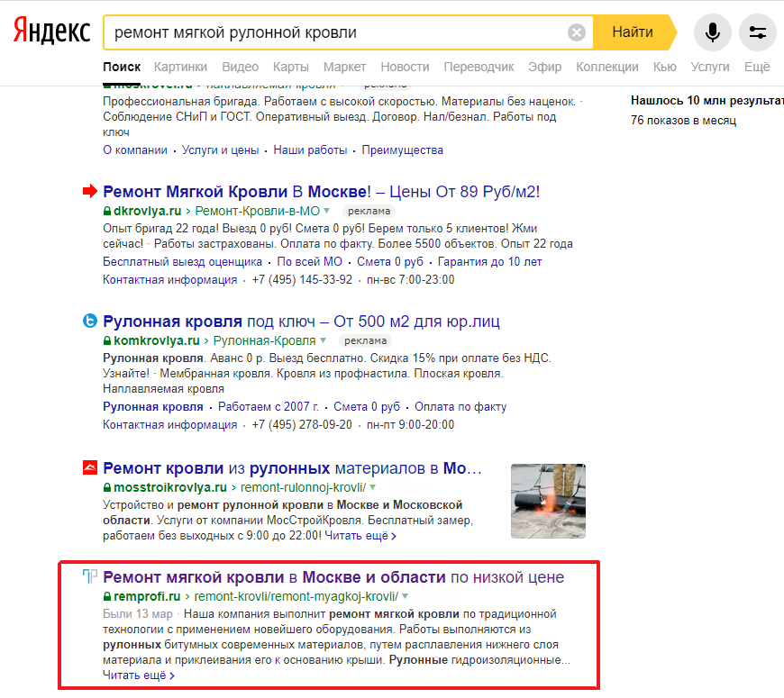Click the mosstroikrovlya.ru lock icon
Screen dimensions: 784x698
point(107,487)
